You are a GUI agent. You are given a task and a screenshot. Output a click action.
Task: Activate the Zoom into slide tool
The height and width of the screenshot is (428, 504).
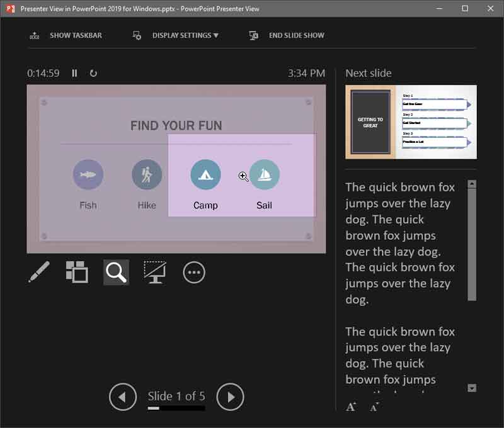point(116,272)
